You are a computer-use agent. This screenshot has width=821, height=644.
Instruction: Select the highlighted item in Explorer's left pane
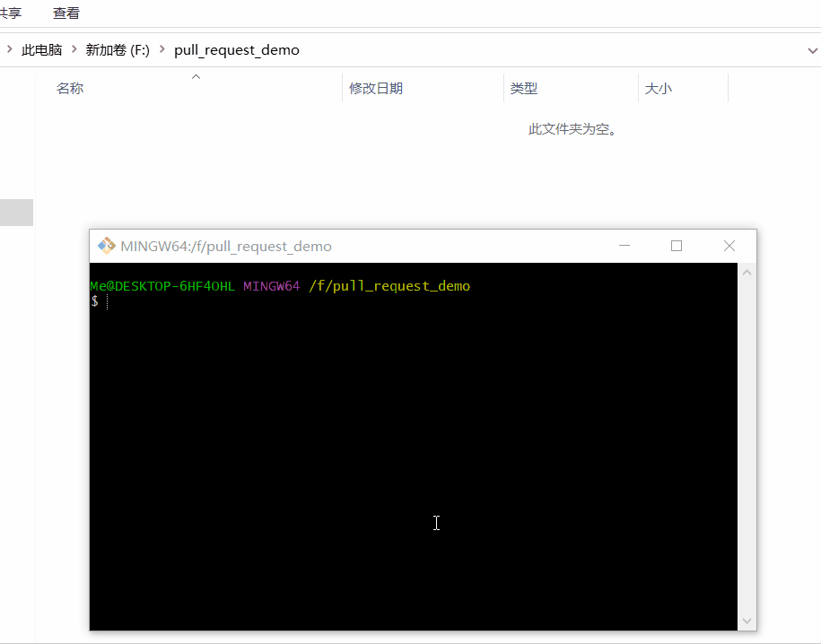[x=16, y=213]
